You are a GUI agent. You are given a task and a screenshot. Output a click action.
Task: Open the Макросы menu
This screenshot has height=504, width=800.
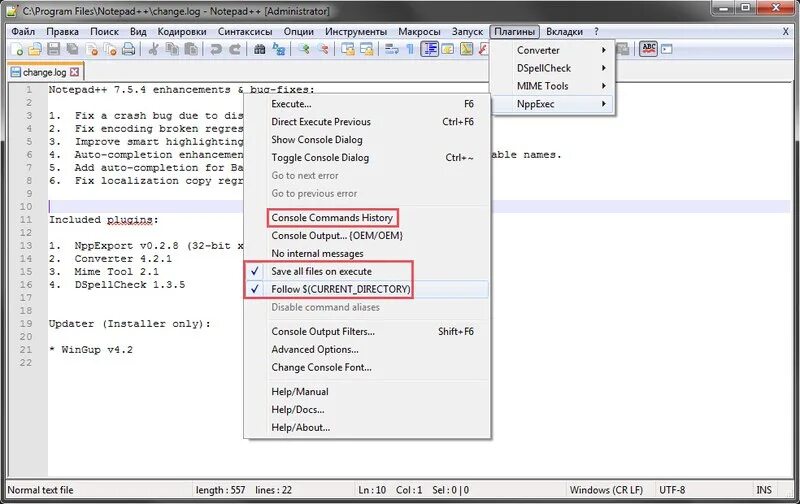[x=419, y=32]
